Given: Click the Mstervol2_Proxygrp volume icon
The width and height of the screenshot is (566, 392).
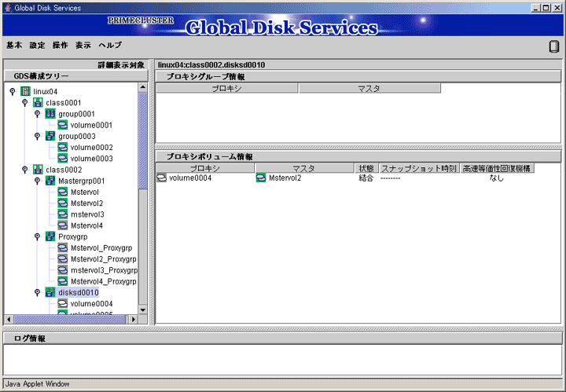Looking at the screenshot, I should point(62,259).
